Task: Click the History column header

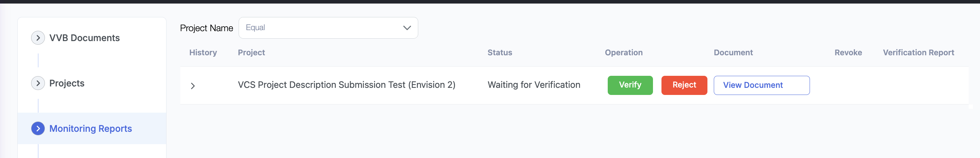Action: click(x=203, y=53)
